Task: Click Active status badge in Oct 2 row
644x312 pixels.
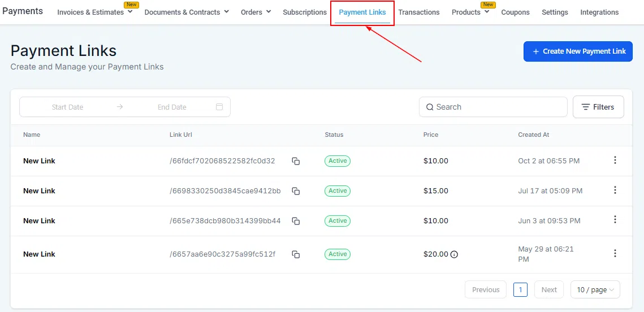Action: point(337,161)
